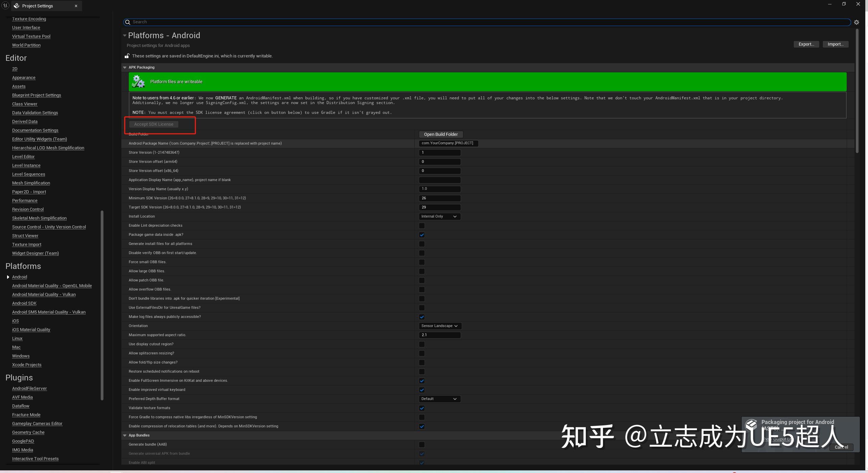Click the Export button at the top right

click(806, 44)
